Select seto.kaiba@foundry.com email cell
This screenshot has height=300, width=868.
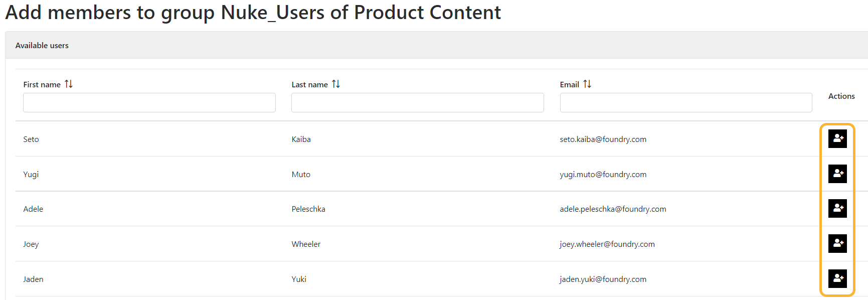coord(603,139)
